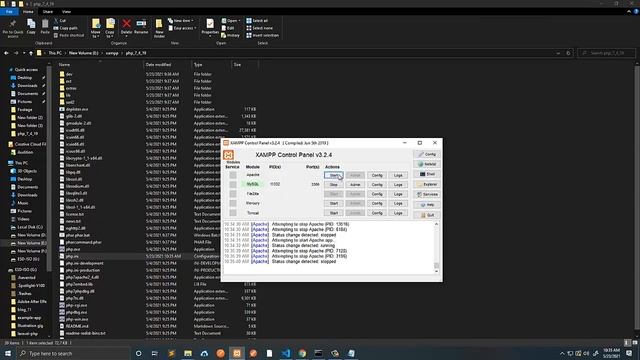Open Windows Start menu

pyautogui.click(x=8, y=353)
